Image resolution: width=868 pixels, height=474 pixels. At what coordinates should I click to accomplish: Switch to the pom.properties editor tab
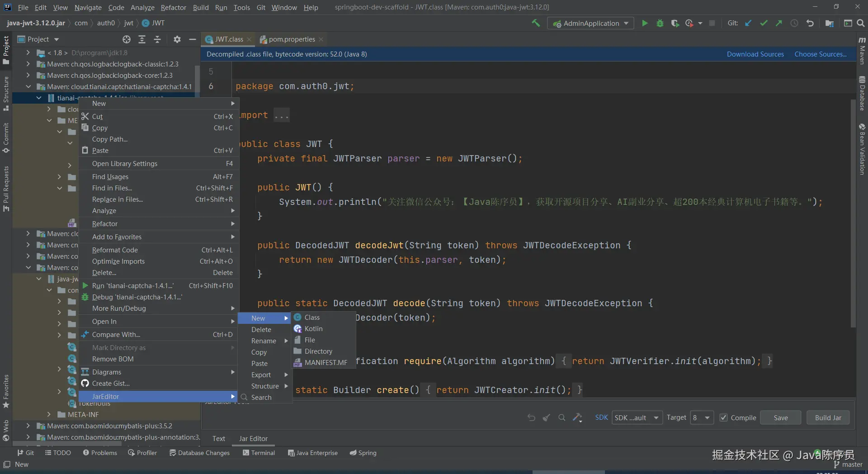click(x=291, y=39)
